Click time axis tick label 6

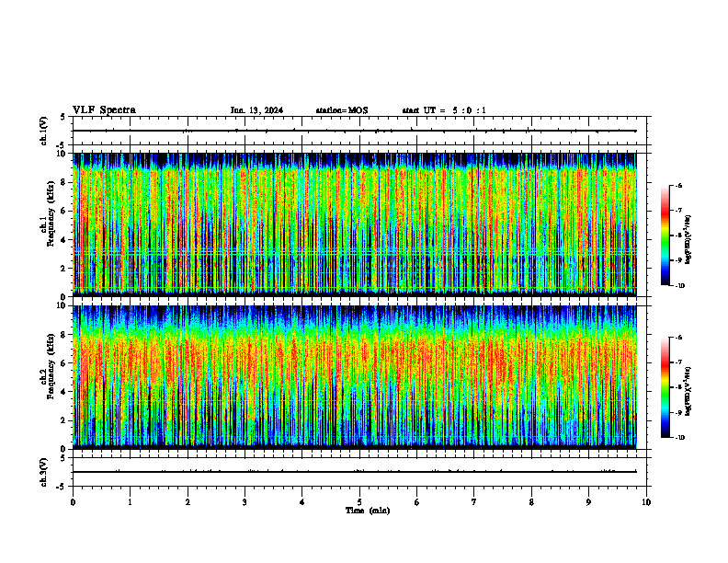(416, 502)
